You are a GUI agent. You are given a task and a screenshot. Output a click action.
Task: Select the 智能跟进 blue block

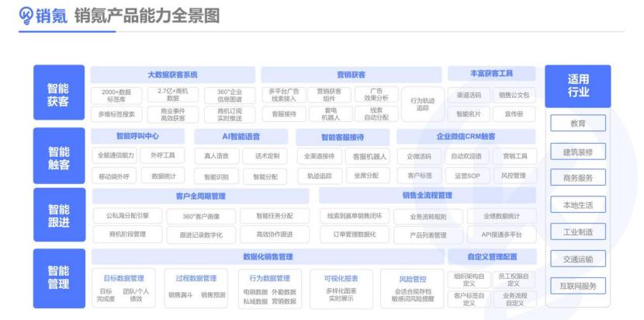point(59,214)
